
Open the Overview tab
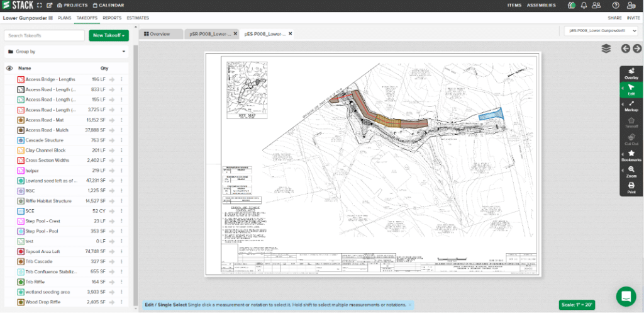[157, 34]
